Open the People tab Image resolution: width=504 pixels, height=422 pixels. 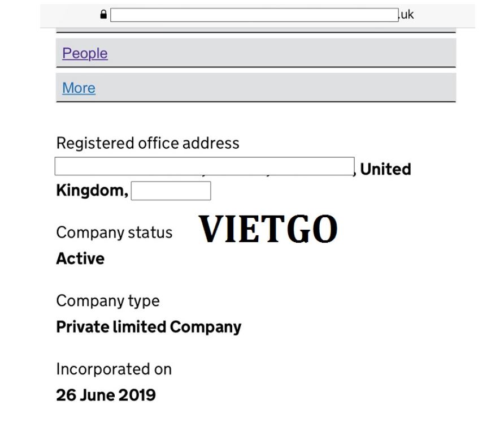pyautogui.click(x=85, y=53)
